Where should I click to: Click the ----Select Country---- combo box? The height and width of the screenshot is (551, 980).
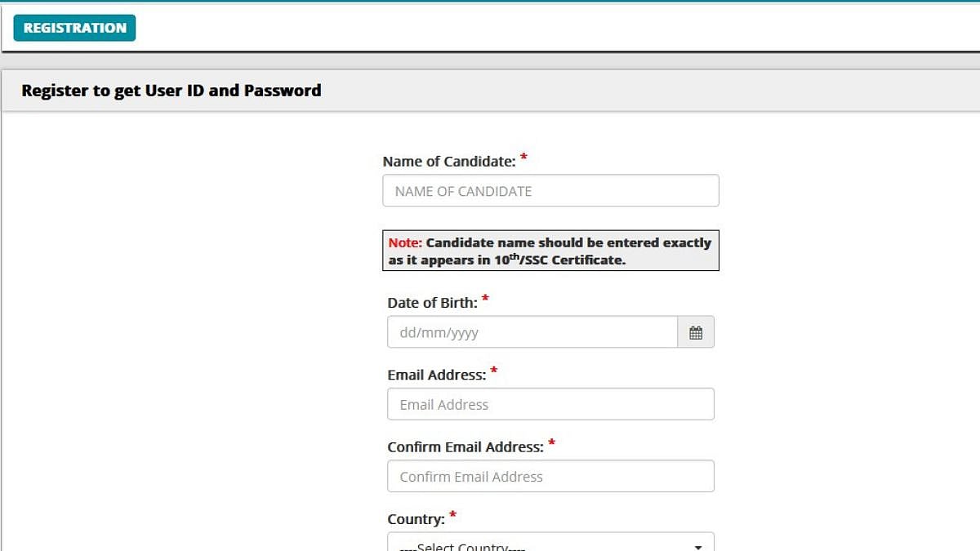(550, 544)
